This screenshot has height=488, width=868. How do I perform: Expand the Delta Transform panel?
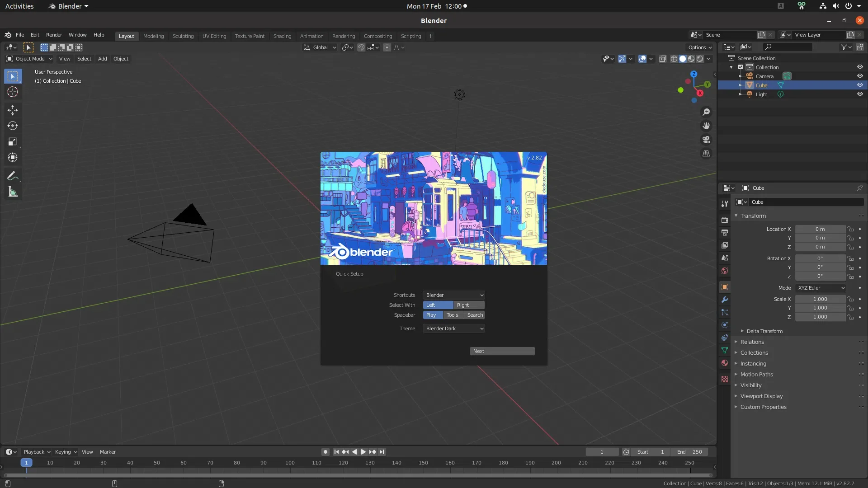(764, 331)
